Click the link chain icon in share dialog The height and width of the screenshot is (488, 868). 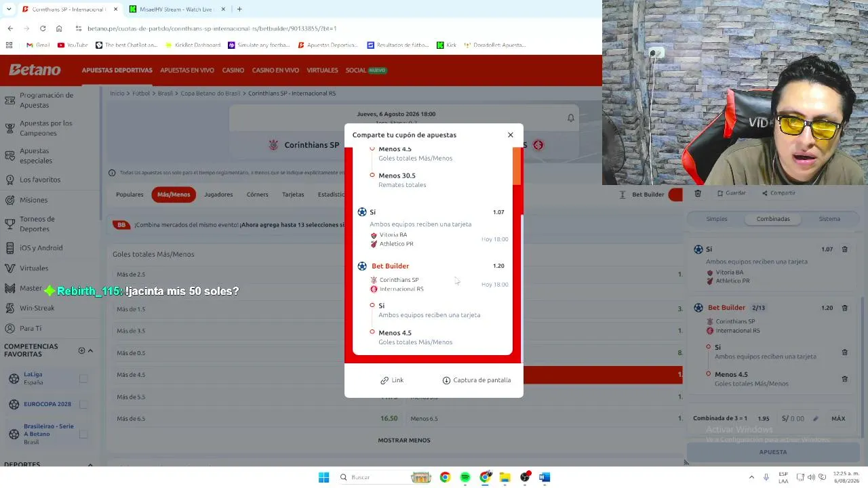tap(384, 380)
